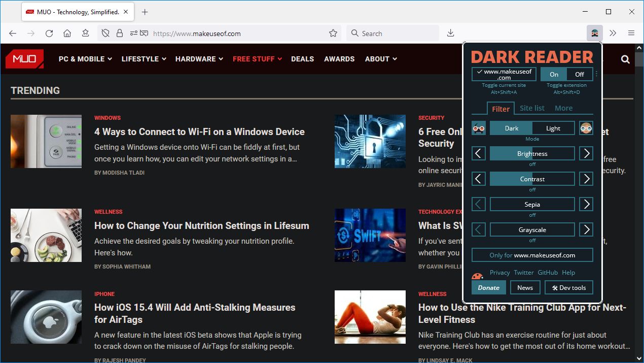Open Dev tools with the wrench icon

(568, 287)
